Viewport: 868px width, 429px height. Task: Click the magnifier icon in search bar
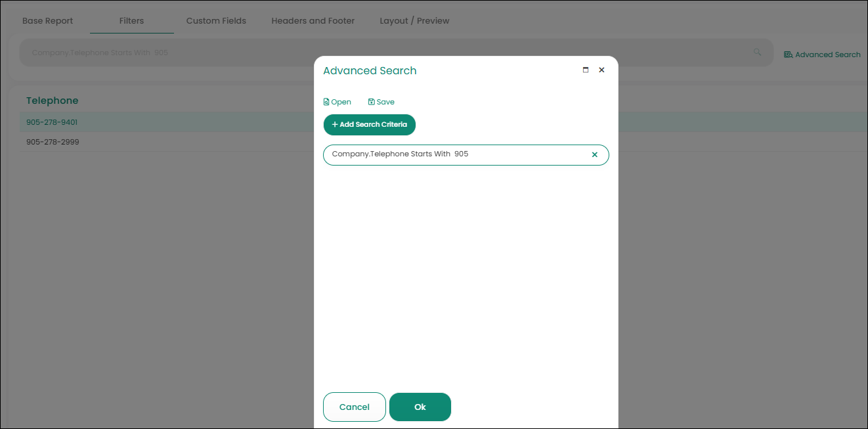tap(758, 53)
